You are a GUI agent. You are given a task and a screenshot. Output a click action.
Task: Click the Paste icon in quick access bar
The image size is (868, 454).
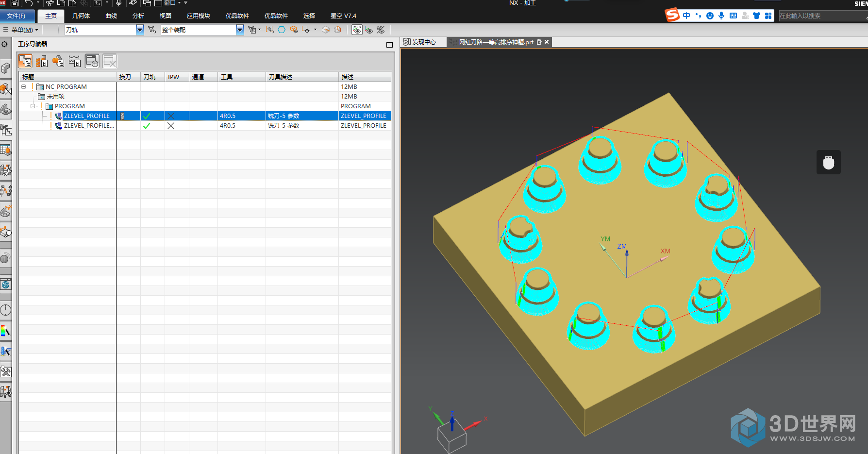tap(72, 3)
